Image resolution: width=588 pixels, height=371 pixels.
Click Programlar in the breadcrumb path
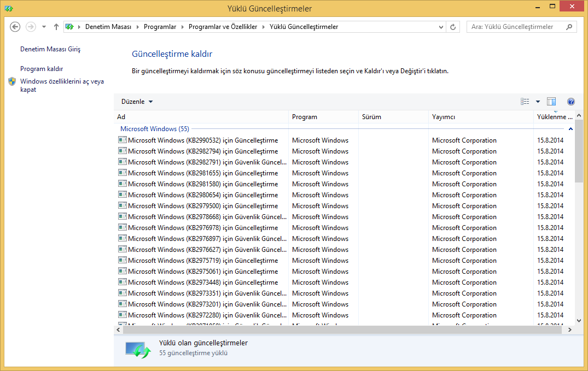[x=160, y=27]
